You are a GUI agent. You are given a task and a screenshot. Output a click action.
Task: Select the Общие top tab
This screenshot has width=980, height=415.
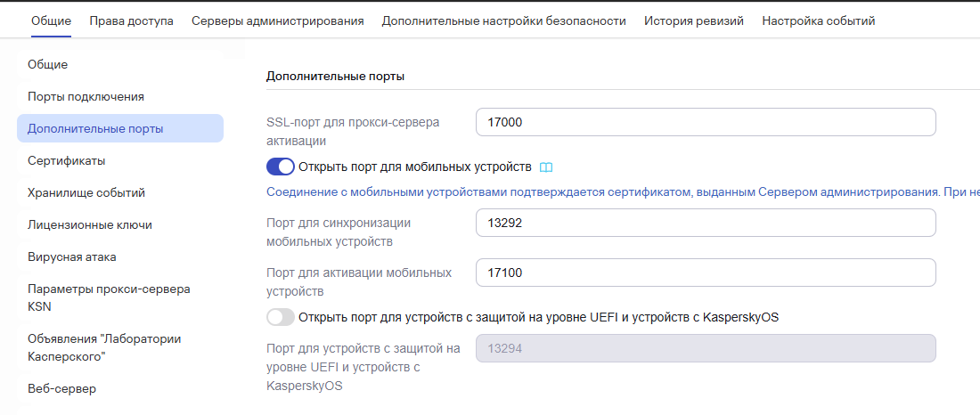click(x=51, y=20)
